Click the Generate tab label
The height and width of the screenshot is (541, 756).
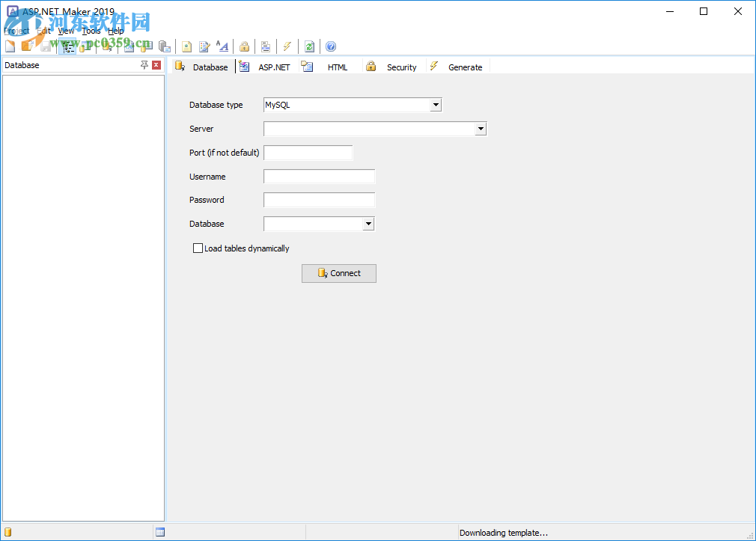[x=464, y=67]
